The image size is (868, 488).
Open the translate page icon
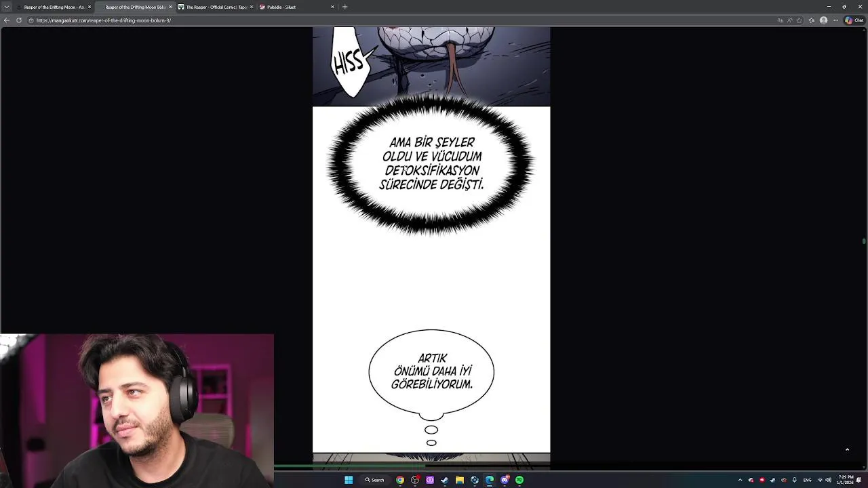pyautogui.click(x=781, y=20)
